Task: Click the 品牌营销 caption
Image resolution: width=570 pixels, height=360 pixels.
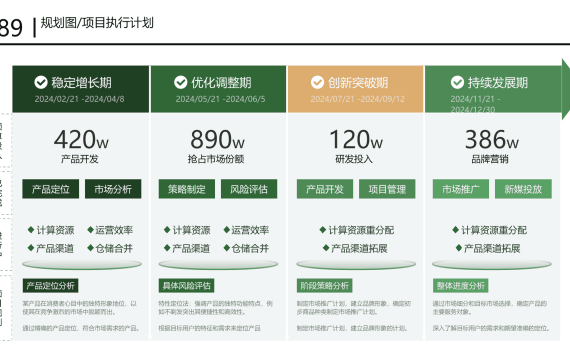Action: tap(490, 159)
